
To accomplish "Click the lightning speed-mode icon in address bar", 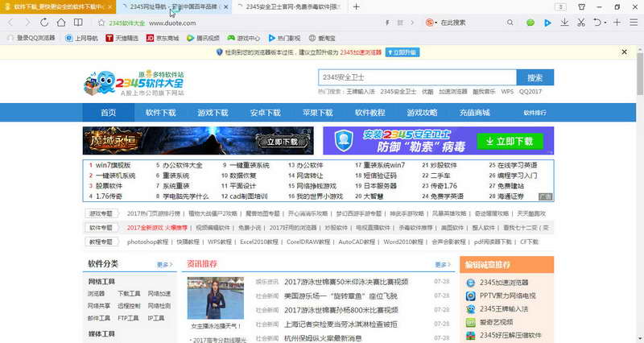I will pyautogui.click(x=387, y=23).
